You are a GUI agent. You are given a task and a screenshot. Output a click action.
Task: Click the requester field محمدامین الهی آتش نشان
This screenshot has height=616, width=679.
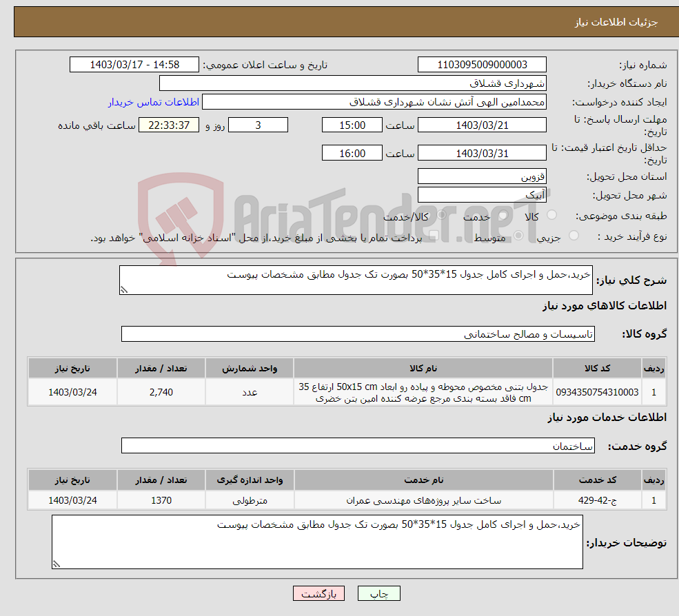374,102
